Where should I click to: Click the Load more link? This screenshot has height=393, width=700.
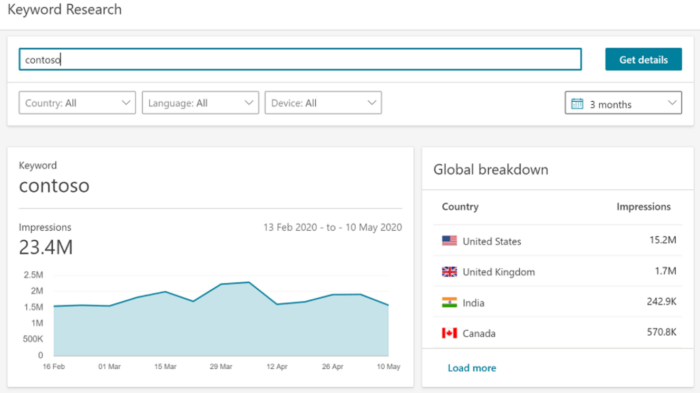click(x=472, y=368)
